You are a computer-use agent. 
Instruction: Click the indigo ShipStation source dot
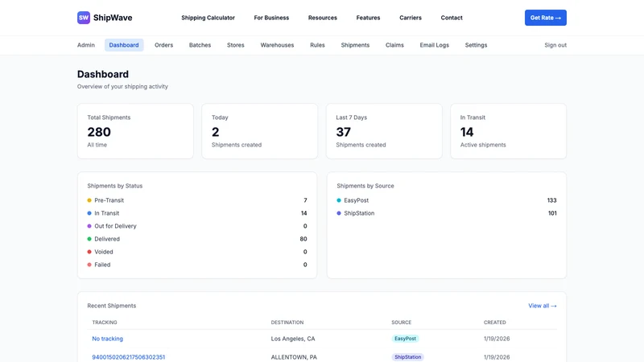[339, 213]
